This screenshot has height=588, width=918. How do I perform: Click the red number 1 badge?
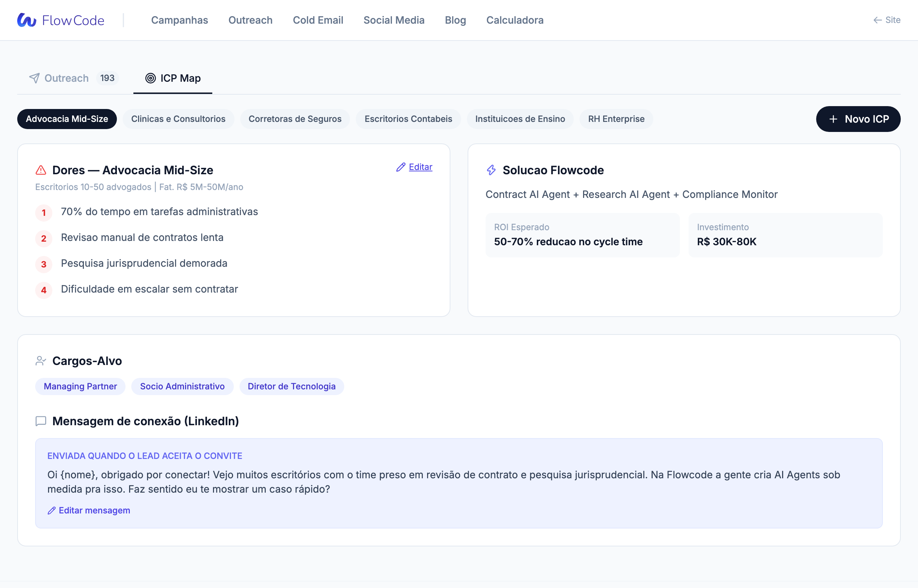pos(44,213)
